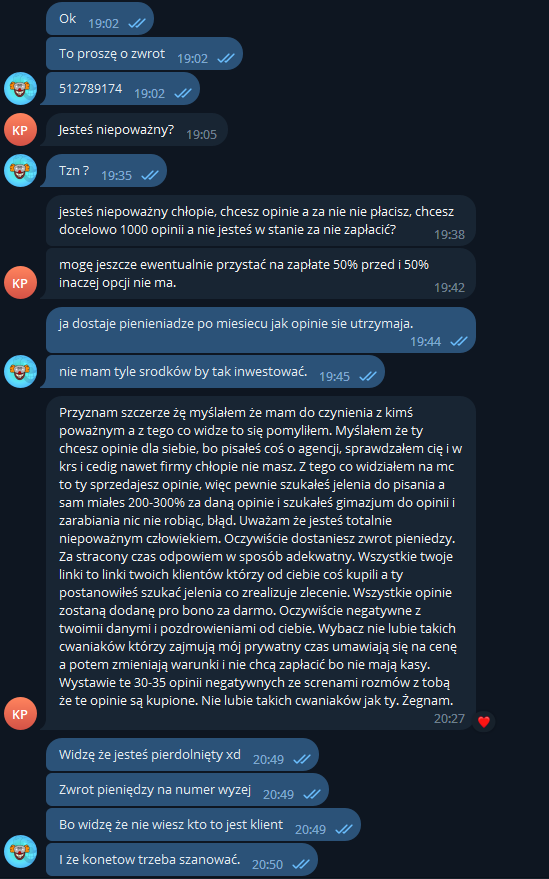Click the clown avatar beside 'Tzn ?' message
This screenshot has height=879, width=549.
pos(20,170)
